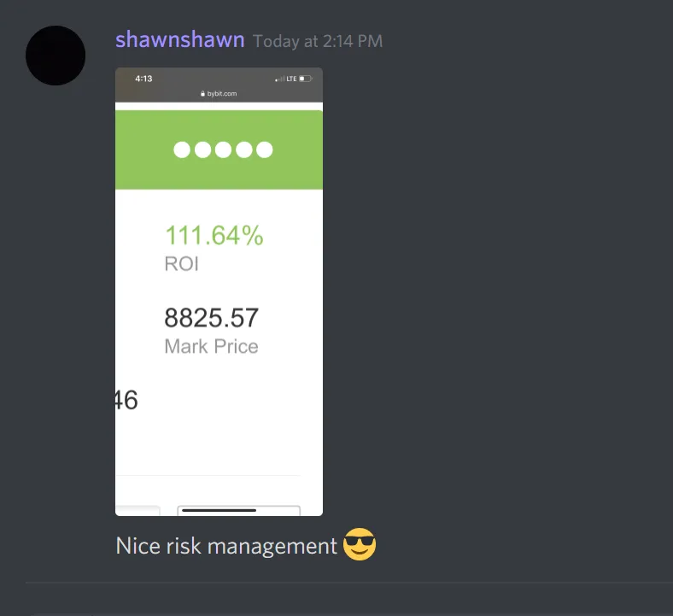Click the Mark Price label
The image size is (673, 616).
click(x=211, y=346)
